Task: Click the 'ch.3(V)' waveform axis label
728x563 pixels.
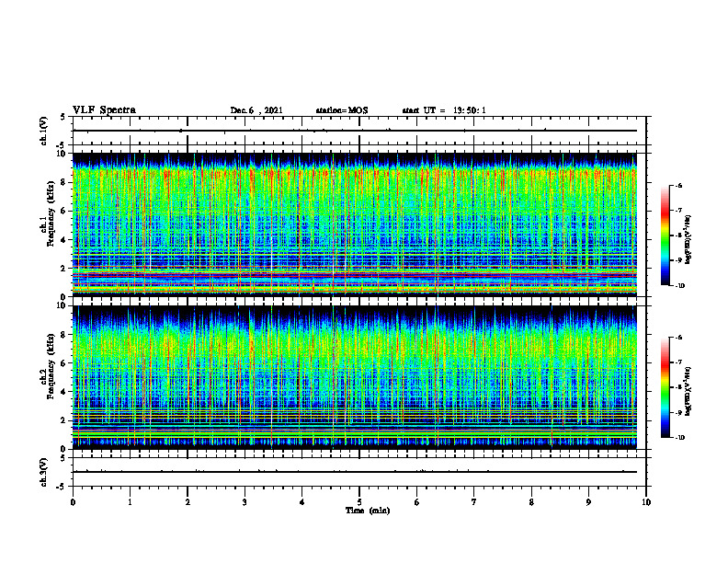Action: (x=44, y=473)
